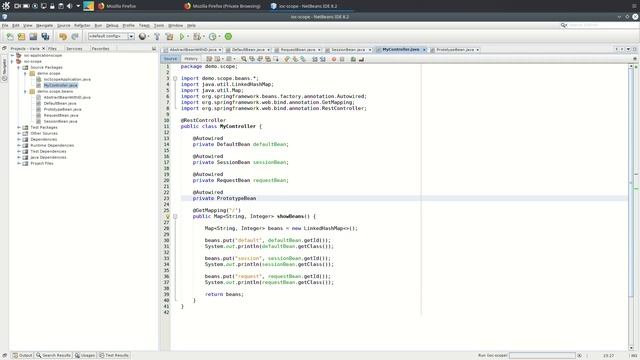Click the light bulb hint on line 26
640x360 pixels.
click(x=167, y=216)
